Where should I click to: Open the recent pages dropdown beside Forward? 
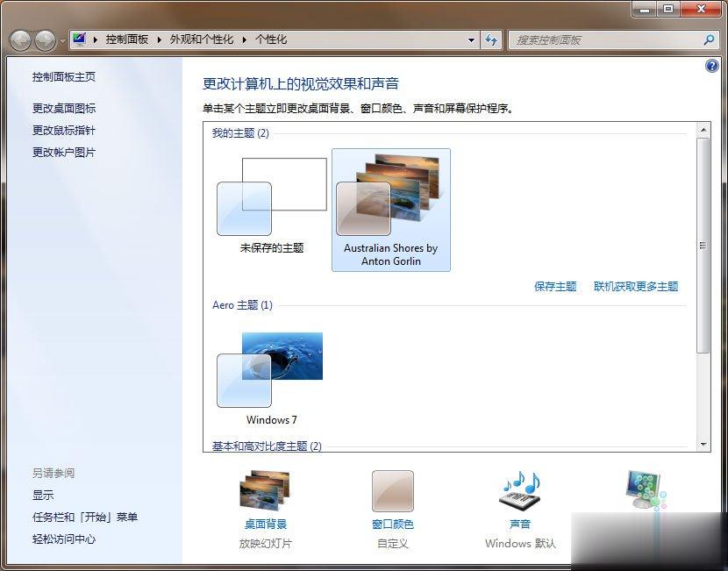(62, 41)
